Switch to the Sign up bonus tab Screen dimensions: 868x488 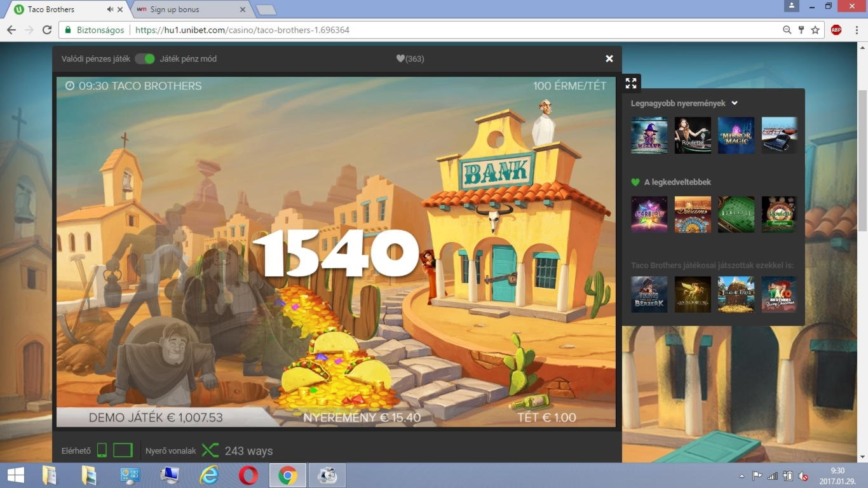(x=189, y=10)
